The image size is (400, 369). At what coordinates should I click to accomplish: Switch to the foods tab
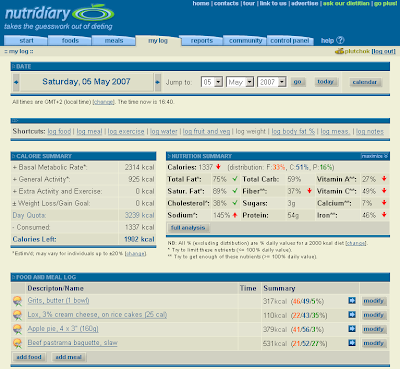tap(70, 41)
